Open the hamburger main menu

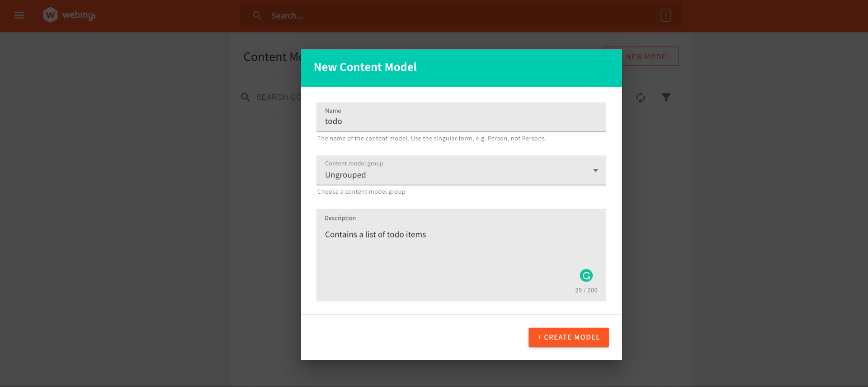point(19,15)
